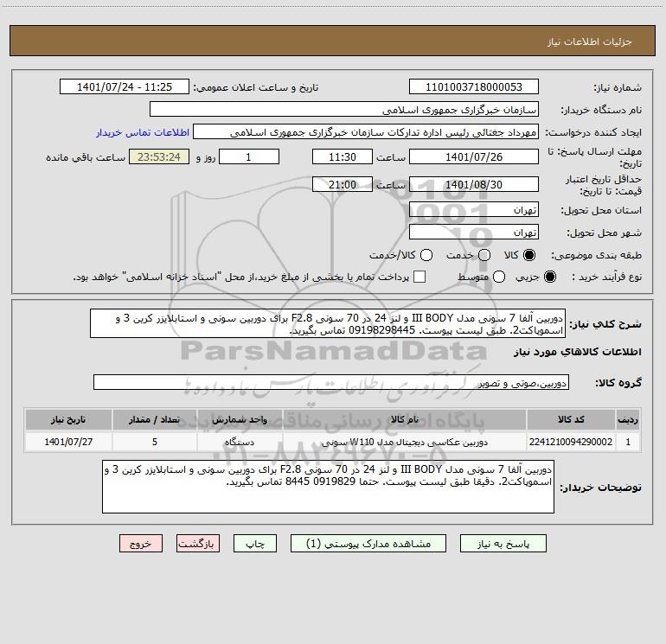Click the توضیحات خریدار text area
The height and width of the screenshot is (644, 666).
[329, 487]
